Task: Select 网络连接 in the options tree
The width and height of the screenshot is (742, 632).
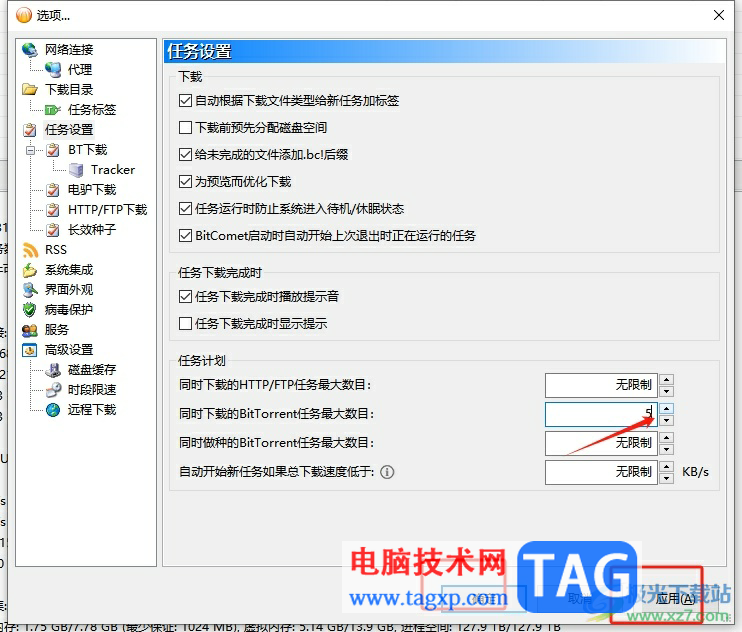Action: point(69,49)
